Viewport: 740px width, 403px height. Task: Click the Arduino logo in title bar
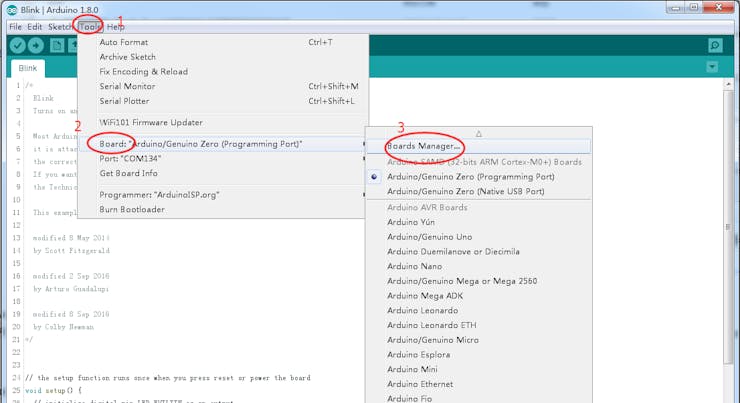click(12, 9)
